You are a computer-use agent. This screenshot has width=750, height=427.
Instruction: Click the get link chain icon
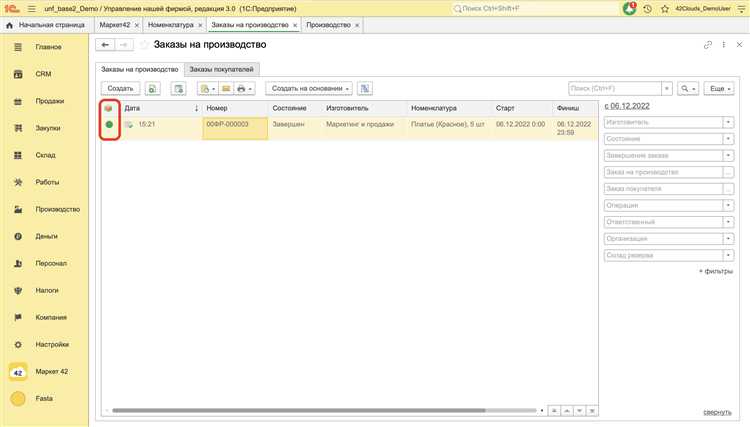(x=708, y=45)
